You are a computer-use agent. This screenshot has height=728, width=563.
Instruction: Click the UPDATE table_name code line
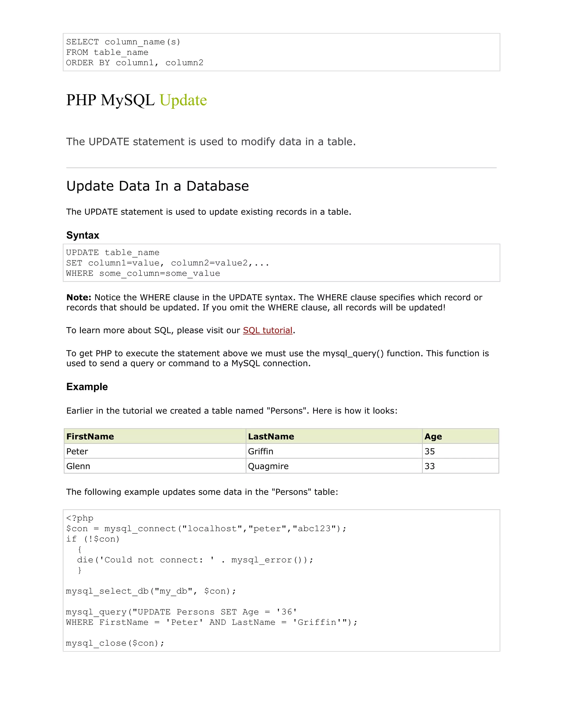pyautogui.click(x=113, y=252)
